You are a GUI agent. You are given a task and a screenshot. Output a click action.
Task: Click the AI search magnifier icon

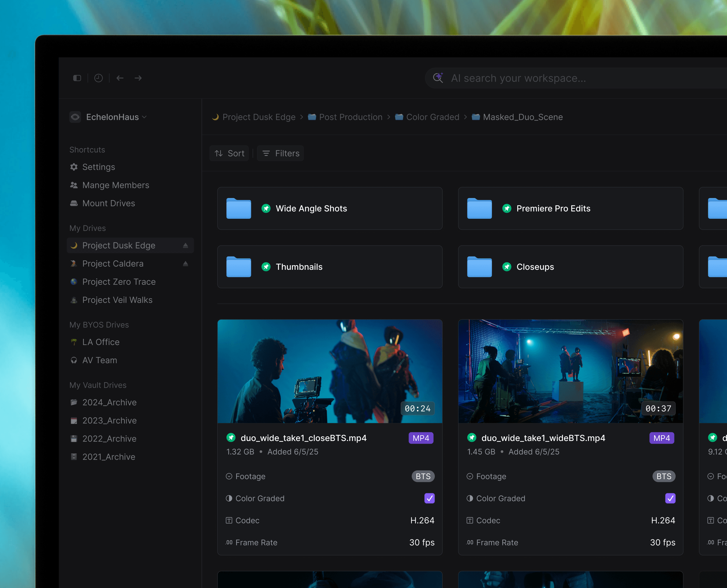coord(438,78)
